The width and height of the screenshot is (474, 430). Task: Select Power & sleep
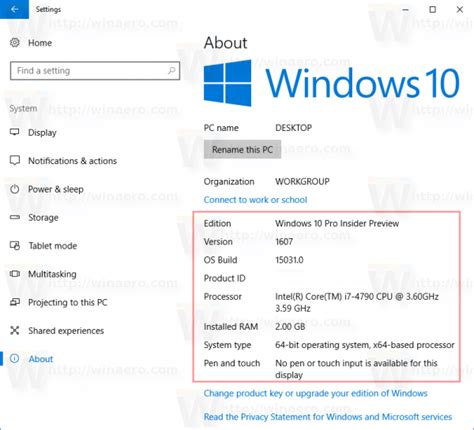tap(56, 189)
